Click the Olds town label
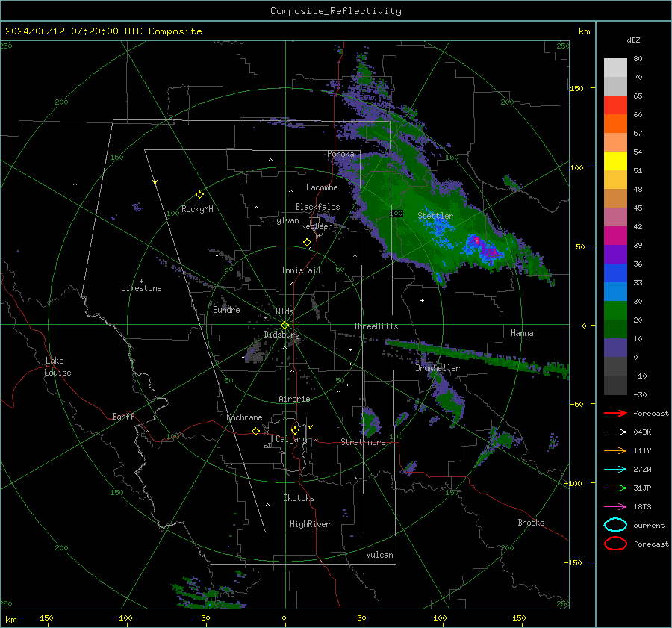 pyautogui.click(x=284, y=311)
